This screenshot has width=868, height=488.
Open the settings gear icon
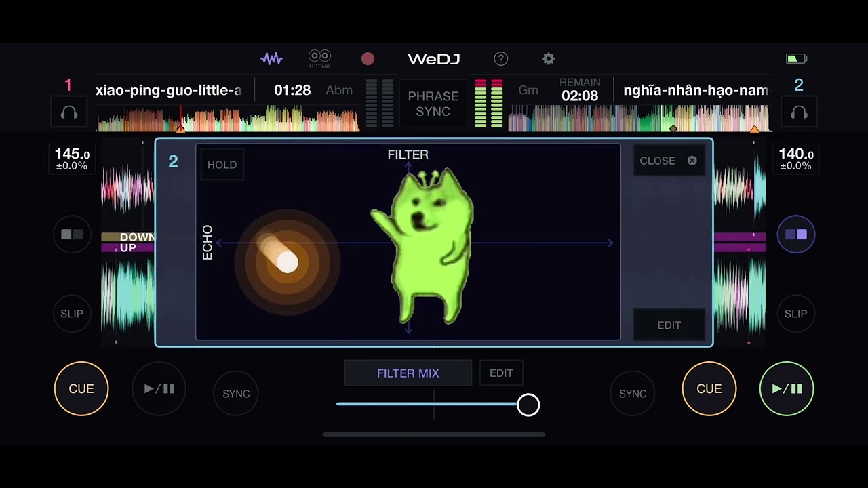pyautogui.click(x=549, y=59)
